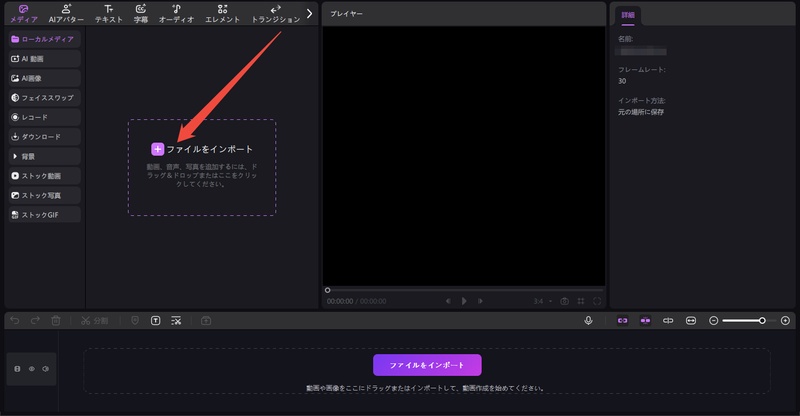Click the redo arrow in timeline toolbar

(x=35, y=321)
